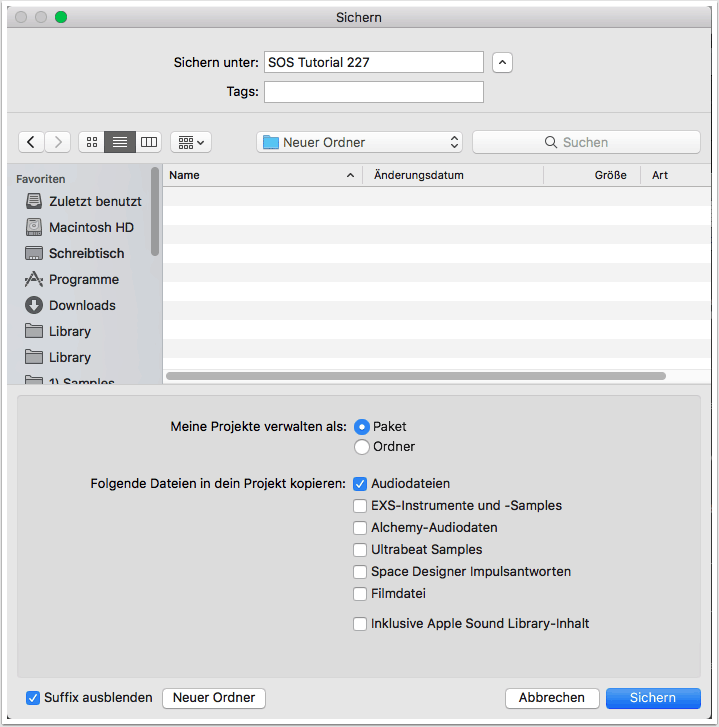The image size is (719, 727).
Task: Collapse the dialog with the chevron button
Action: coord(503,62)
